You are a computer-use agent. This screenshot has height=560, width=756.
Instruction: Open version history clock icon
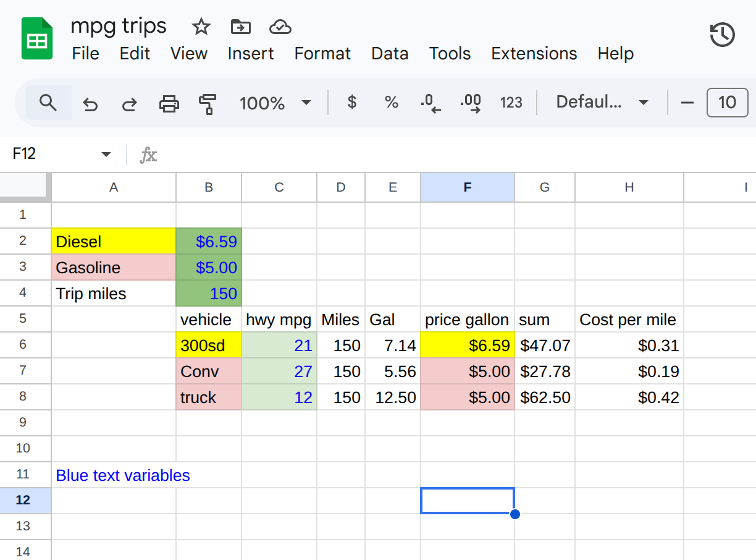722,35
